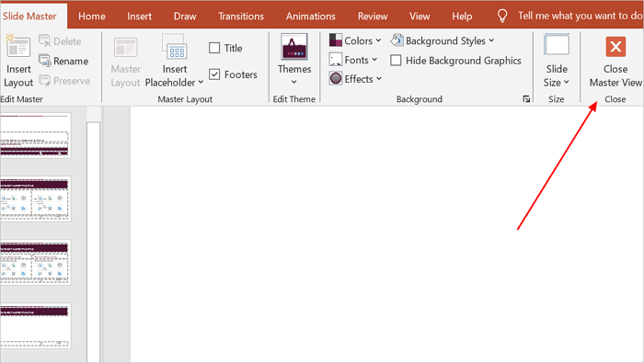Click the thumbnail pane scrollbar
Screen dimensions: 644x363
pos(93,242)
